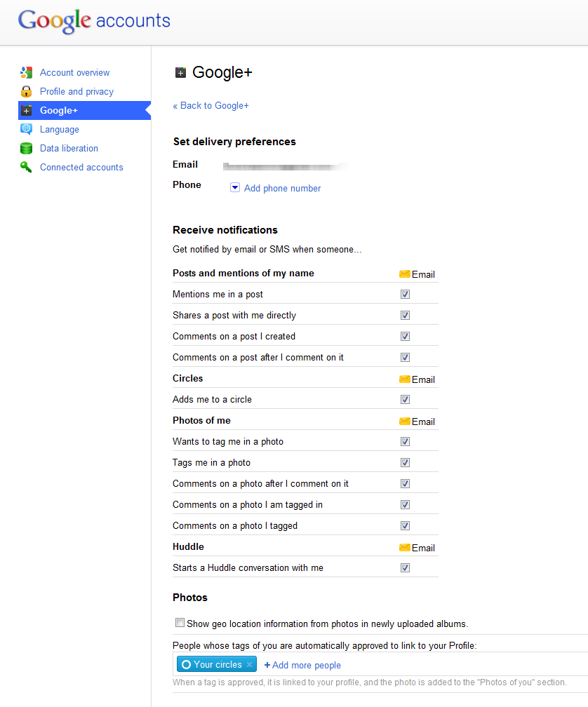588x707 pixels.
Task: Click the Account overview sidebar icon
Action: [x=27, y=72]
